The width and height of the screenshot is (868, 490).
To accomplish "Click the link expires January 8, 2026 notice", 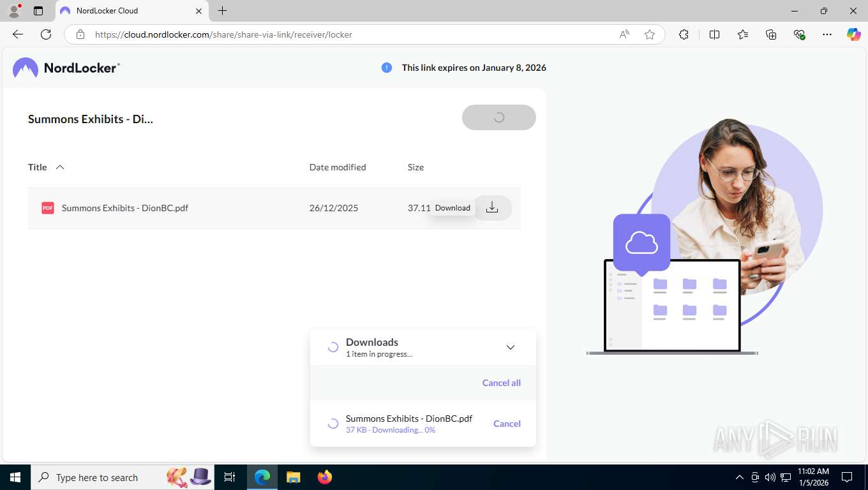I will [x=474, y=68].
